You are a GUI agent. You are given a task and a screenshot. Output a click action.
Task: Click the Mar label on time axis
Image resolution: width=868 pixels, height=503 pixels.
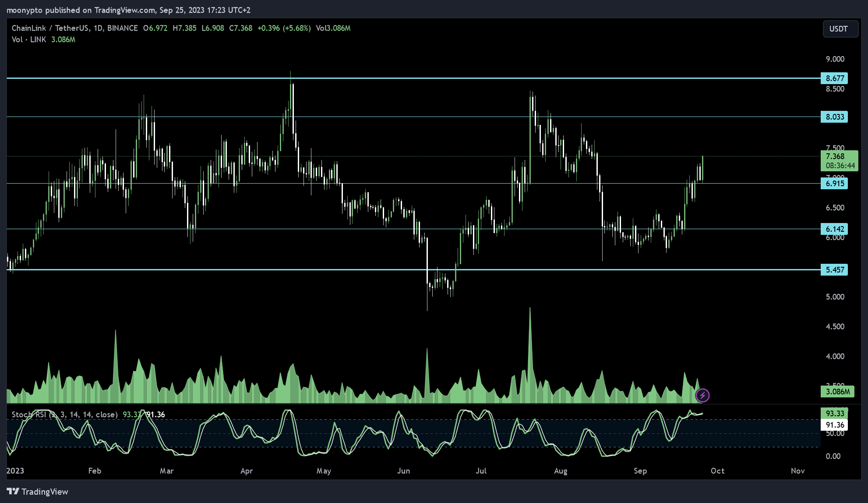pyautogui.click(x=167, y=471)
